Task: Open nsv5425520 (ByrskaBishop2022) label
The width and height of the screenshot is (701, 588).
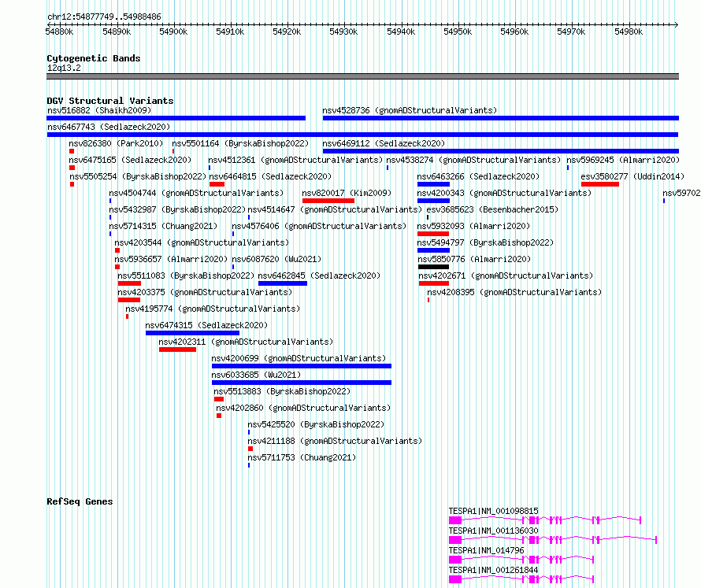Action: pos(316,424)
